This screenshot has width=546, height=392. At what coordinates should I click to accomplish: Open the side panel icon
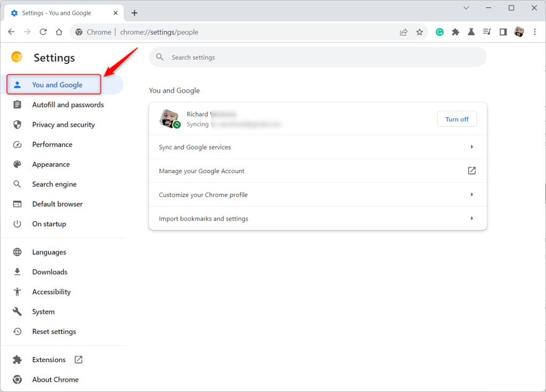tap(502, 32)
